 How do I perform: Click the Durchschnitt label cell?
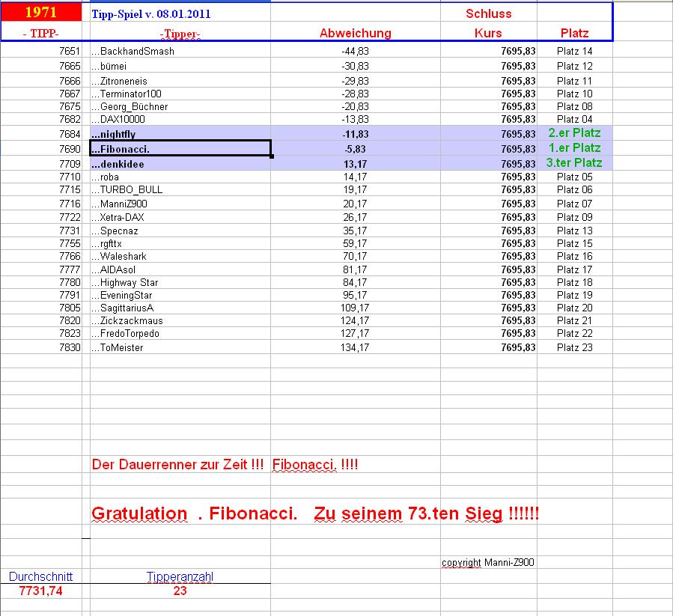click(40, 576)
